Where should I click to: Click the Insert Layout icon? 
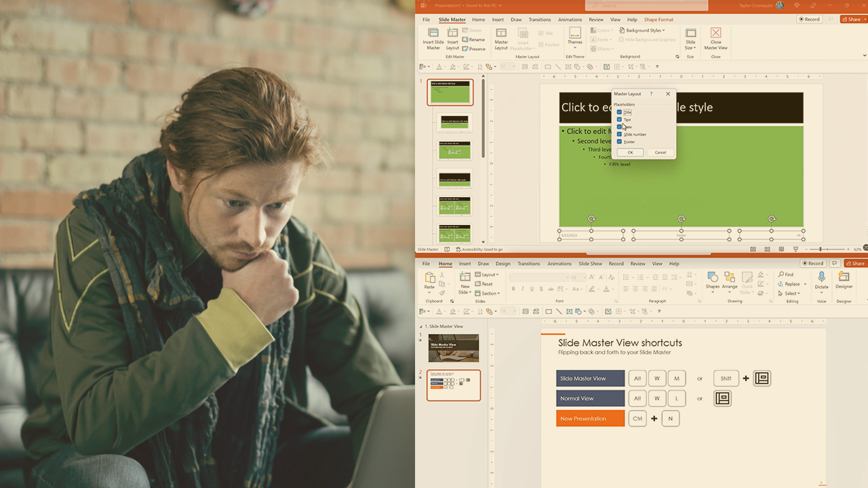point(452,35)
